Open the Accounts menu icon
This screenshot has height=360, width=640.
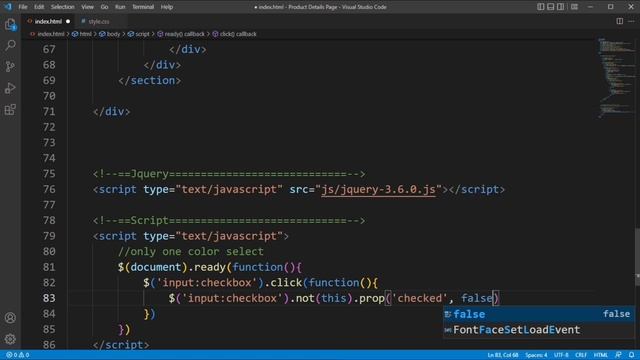[10, 318]
